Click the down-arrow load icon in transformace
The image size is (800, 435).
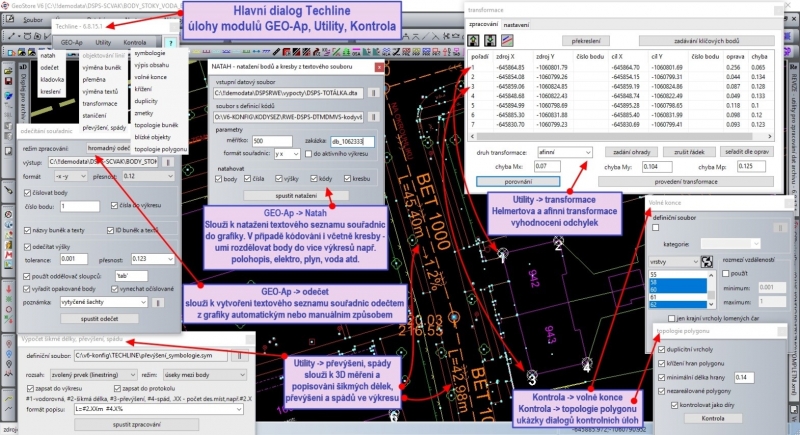click(x=490, y=40)
